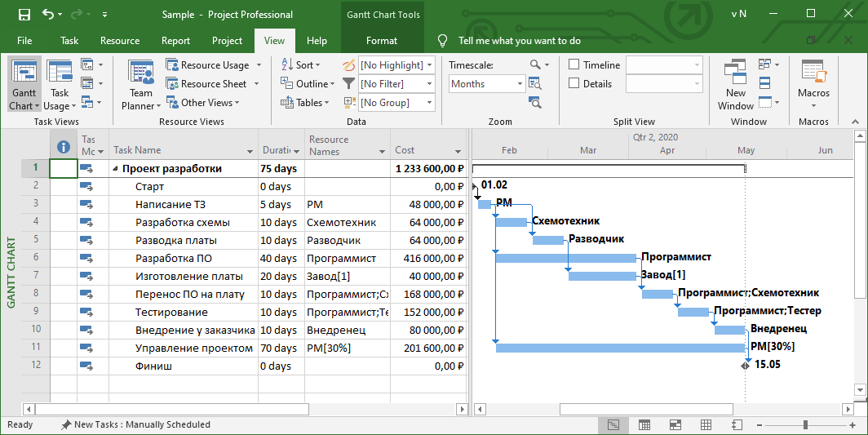Screen dimensions: 868x435
Task: Open the Highlight dropdown
Action: pyautogui.click(x=430, y=64)
